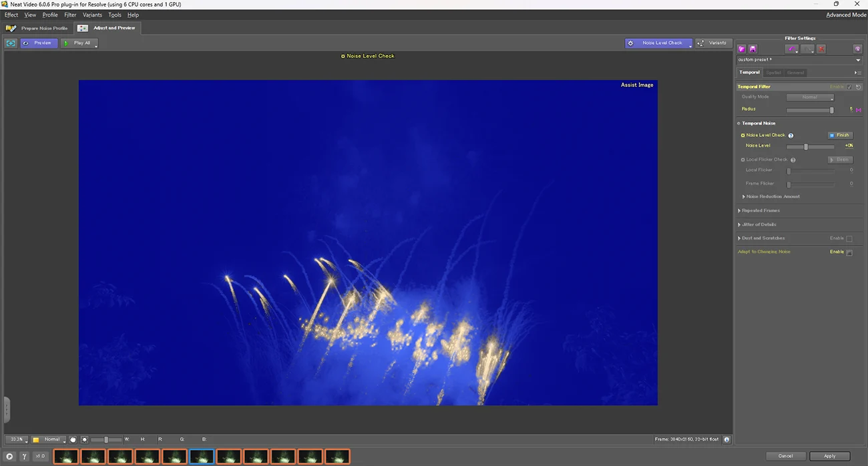Click the Local Flicker slider
This screenshot has height=466, width=868.
[x=810, y=170]
